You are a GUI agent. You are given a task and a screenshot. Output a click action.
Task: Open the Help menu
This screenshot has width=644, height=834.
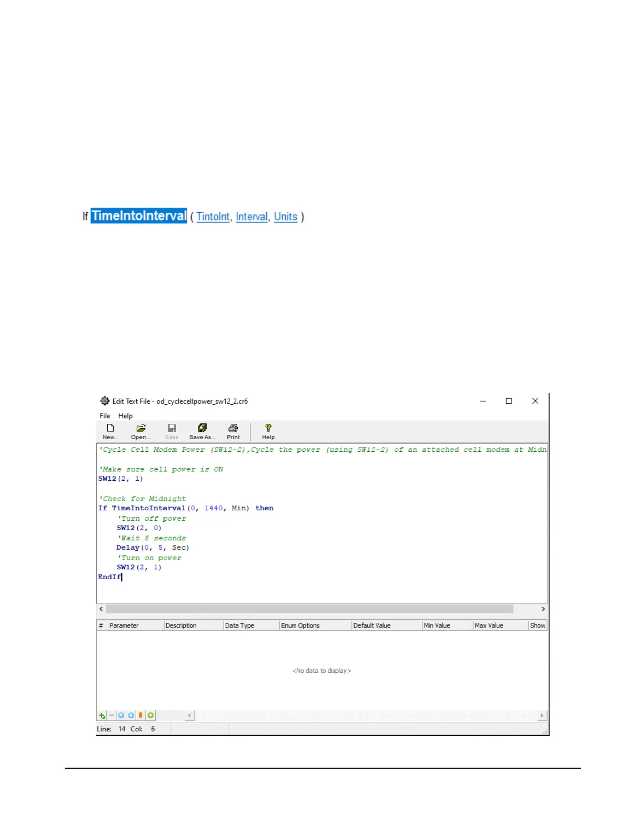[x=125, y=416]
